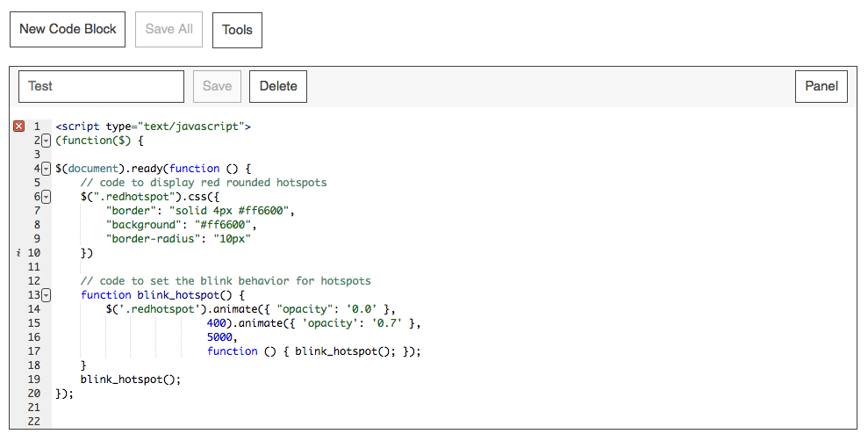
Task: Click the Save button for Test block
Action: coord(217,86)
